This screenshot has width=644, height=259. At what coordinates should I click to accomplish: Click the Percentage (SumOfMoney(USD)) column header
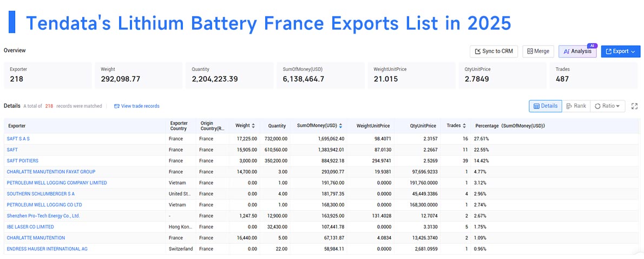510,126
